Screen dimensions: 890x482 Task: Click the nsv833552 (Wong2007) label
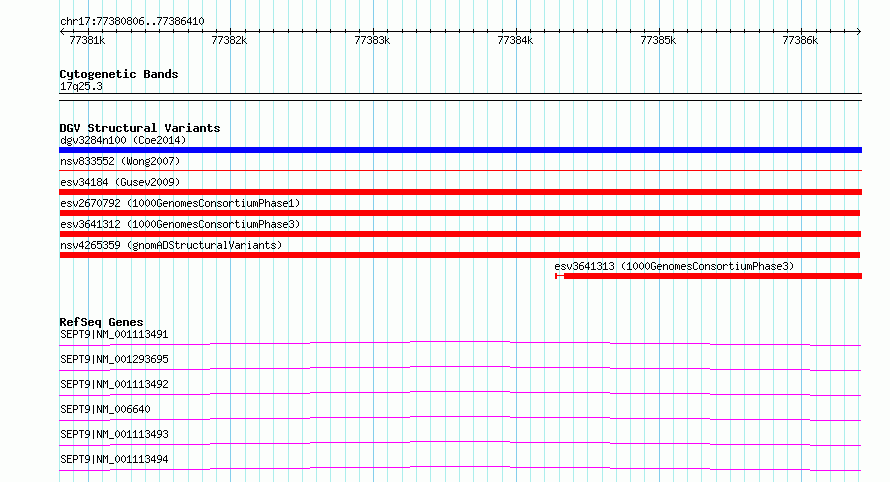point(120,161)
